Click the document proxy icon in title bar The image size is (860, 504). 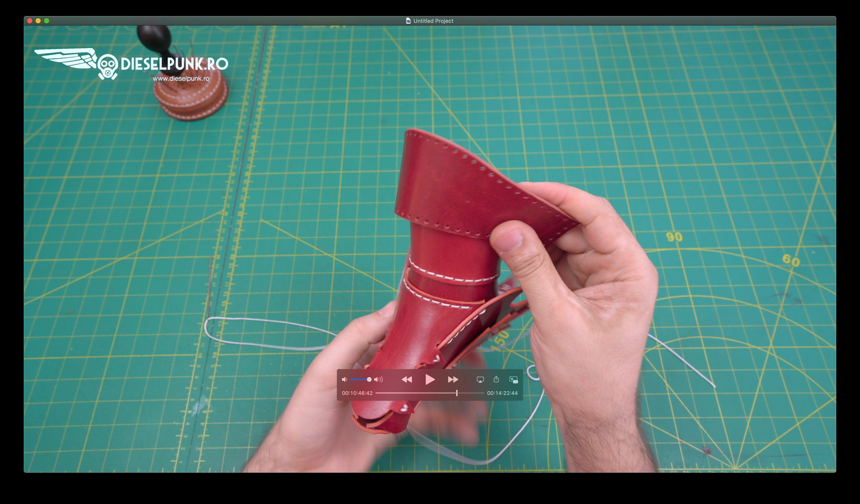408,21
